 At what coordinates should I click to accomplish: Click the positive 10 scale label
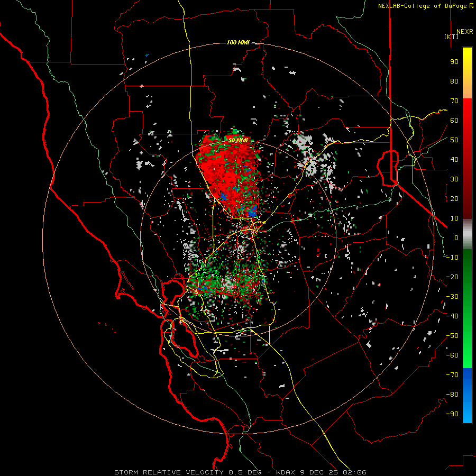click(x=454, y=218)
